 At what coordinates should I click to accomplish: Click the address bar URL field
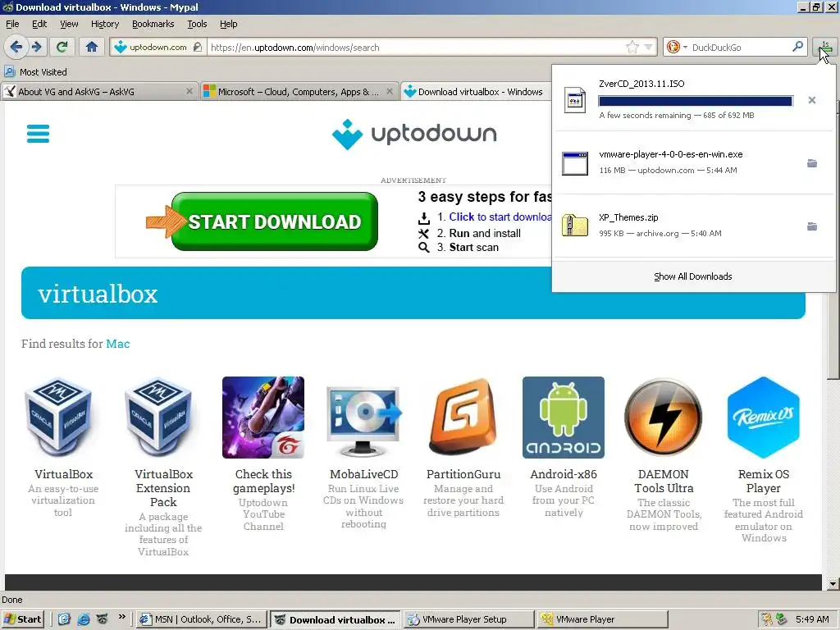click(x=415, y=47)
